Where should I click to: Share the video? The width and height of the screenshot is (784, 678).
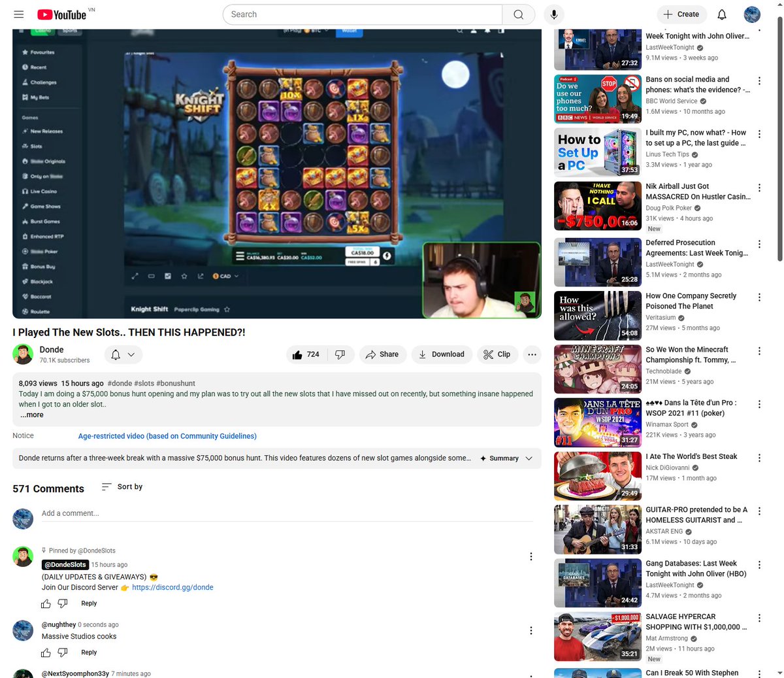pos(382,354)
